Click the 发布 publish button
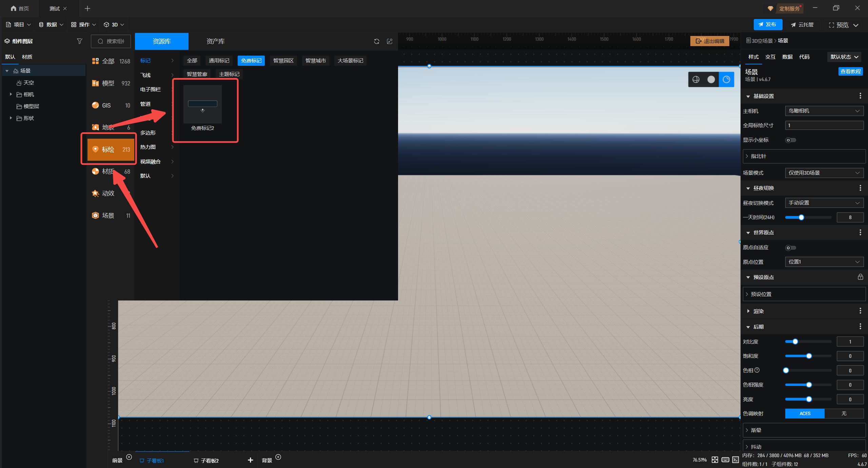 pyautogui.click(x=768, y=24)
